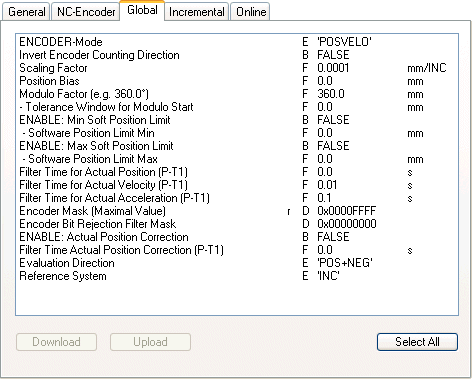This screenshot has width=472, height=379.
Task: Select ENABLE: Actual Position Correction row
Action: coord(237,237)
